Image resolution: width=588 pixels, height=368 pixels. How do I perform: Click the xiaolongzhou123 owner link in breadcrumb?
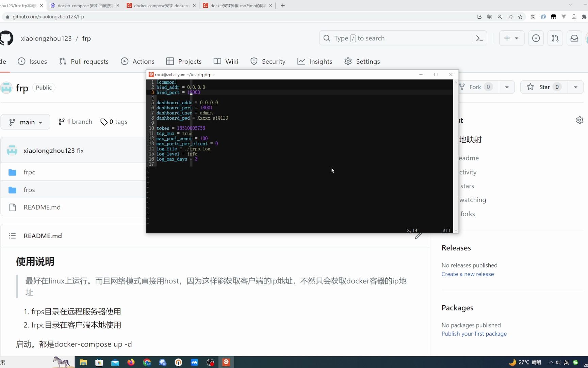point(46,39)
